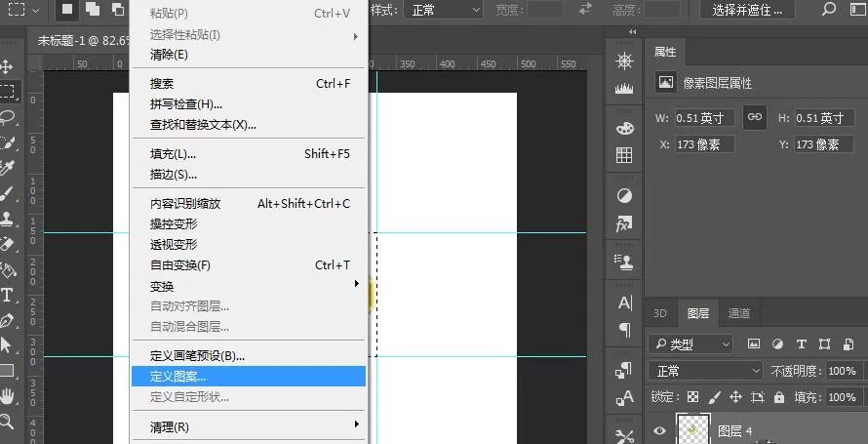Click the 填充 fill value field
Viewport: 868px width, 444px height.
(843, 397)
